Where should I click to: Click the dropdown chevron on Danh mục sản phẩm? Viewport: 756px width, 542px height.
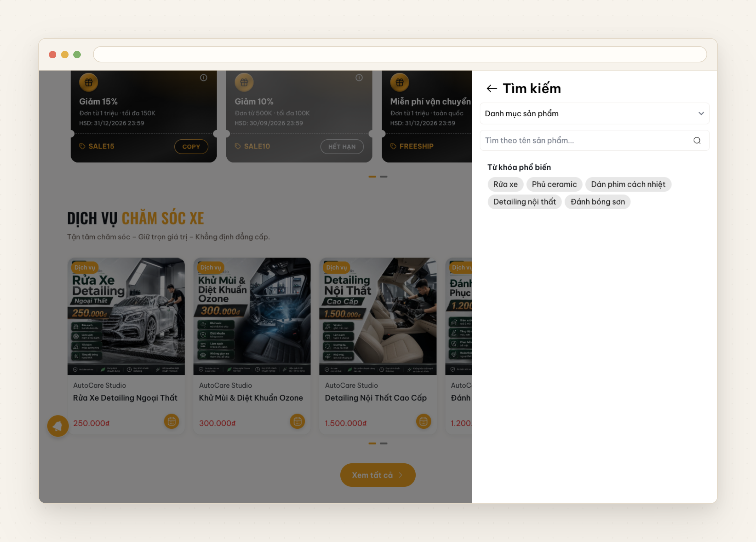point(701,114)
